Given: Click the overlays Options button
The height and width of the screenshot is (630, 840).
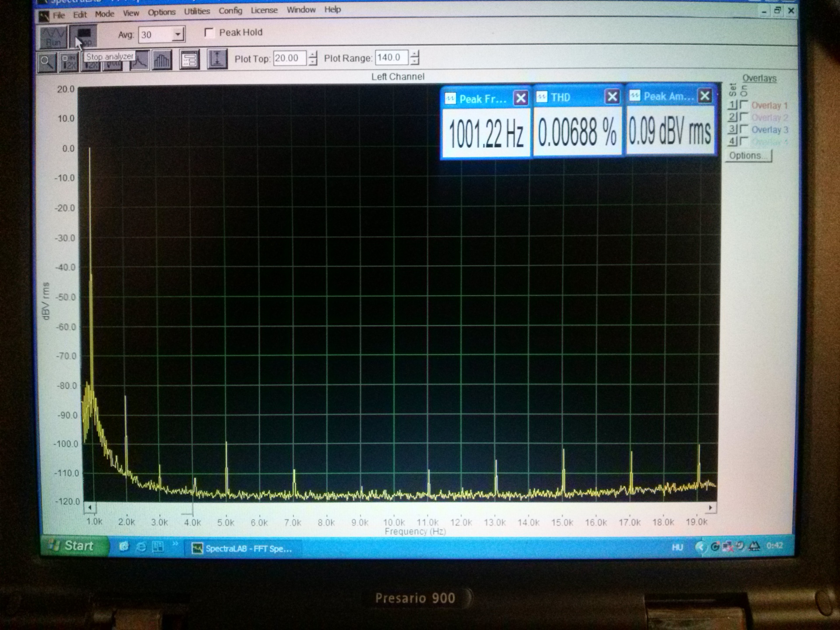Looking at the screenshot, I should [x=748, y=156].
